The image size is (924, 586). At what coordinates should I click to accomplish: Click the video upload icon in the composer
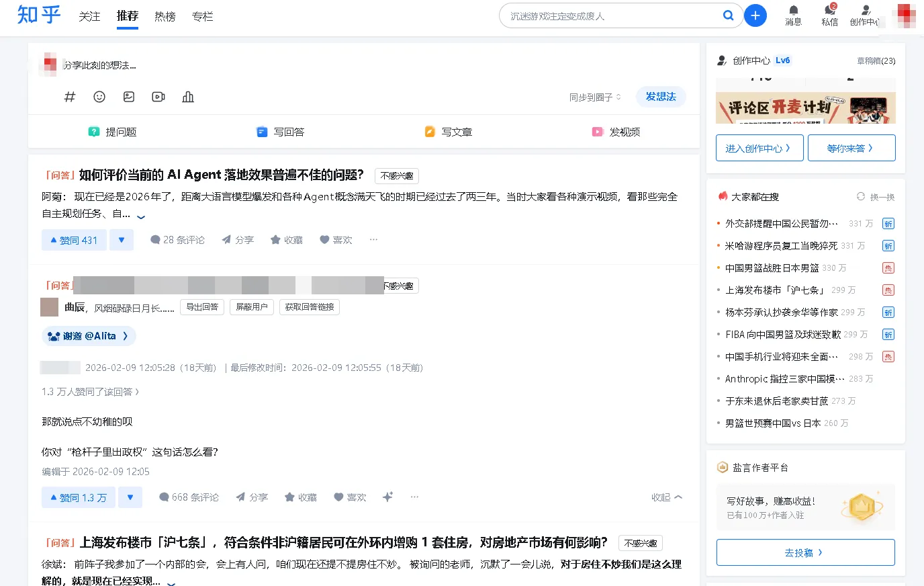pos(158,97)
